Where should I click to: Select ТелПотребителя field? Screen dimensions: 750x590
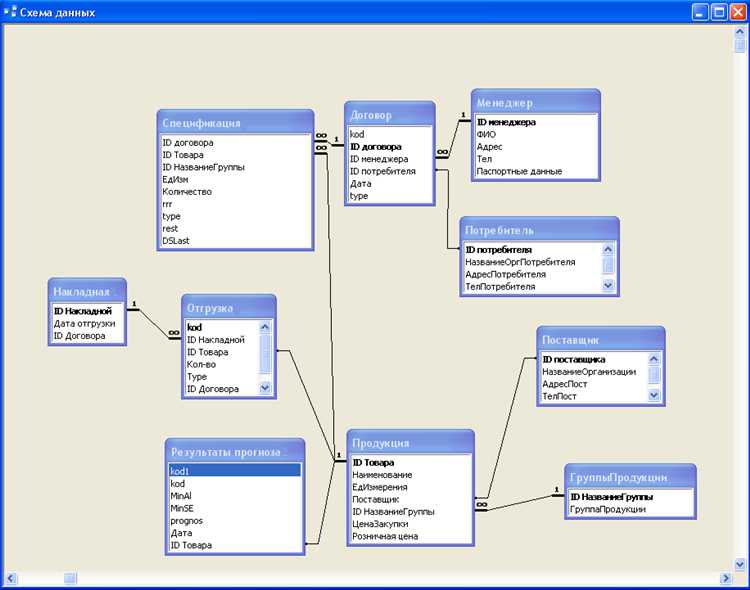pos(533,287)
